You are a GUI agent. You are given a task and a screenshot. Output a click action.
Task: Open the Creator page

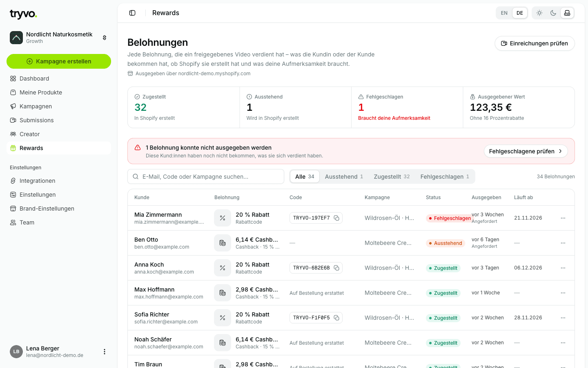59,134
